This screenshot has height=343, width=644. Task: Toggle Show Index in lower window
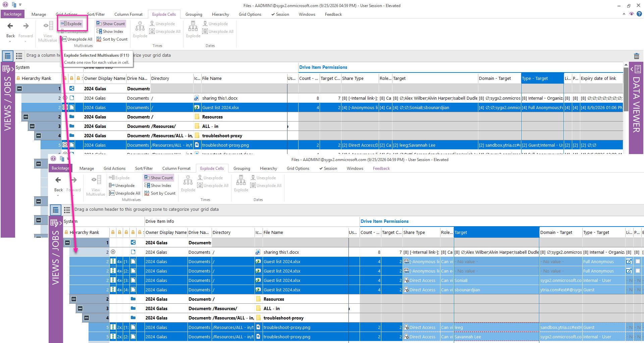(158, 186)
